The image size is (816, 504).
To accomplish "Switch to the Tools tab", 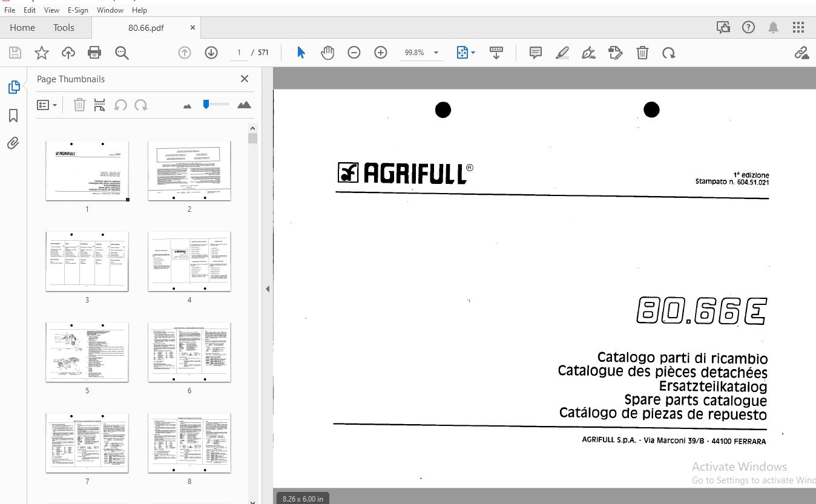I will 64,27.
